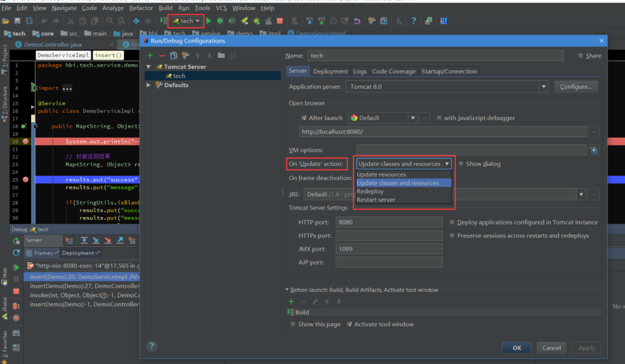
Task: Open Analyze menu in menu bar
Action: point(113,8)
